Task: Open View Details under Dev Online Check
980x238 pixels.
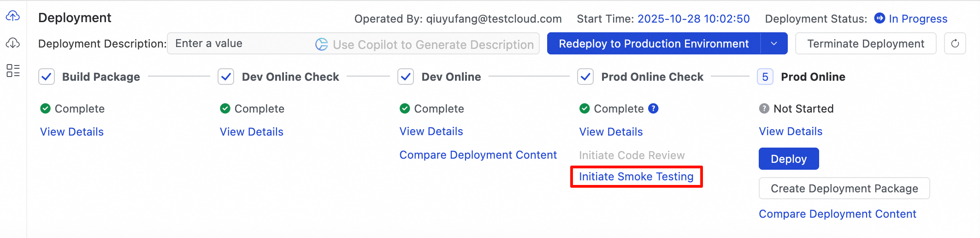Action: [x=252, y=132]
